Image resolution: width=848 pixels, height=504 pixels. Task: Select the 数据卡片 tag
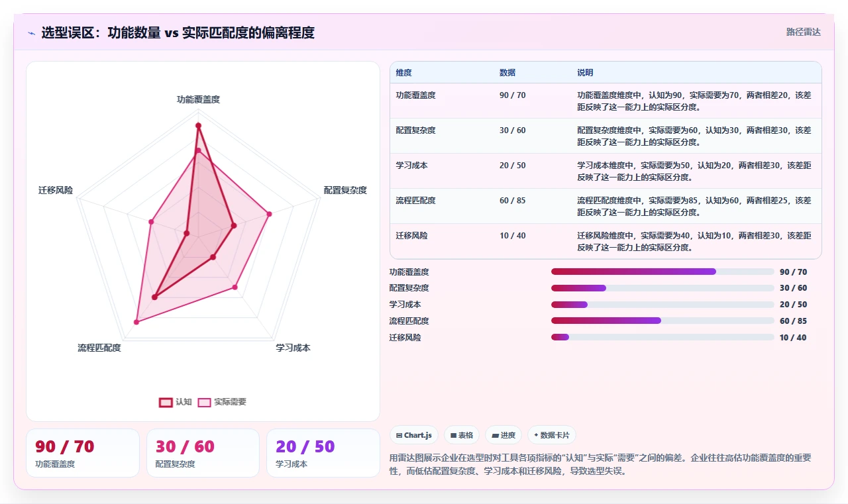click(551, 435)
